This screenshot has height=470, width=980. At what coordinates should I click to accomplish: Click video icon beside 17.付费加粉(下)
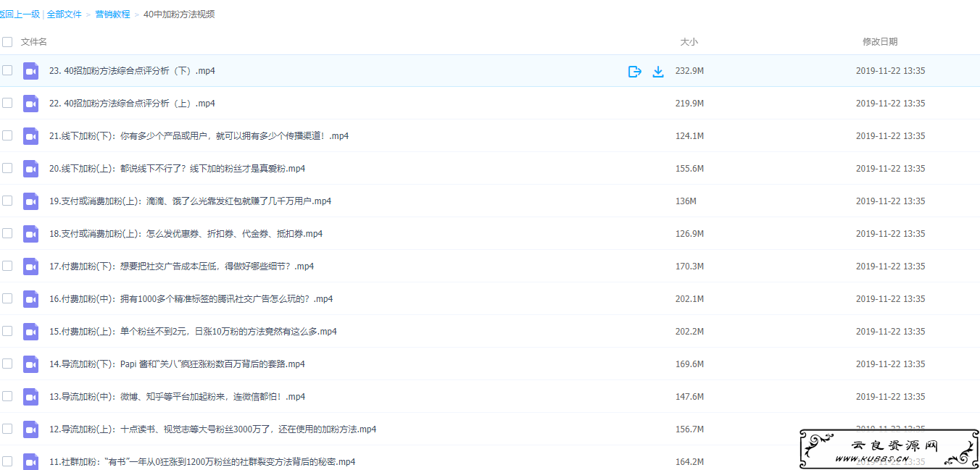click(30, 267)
